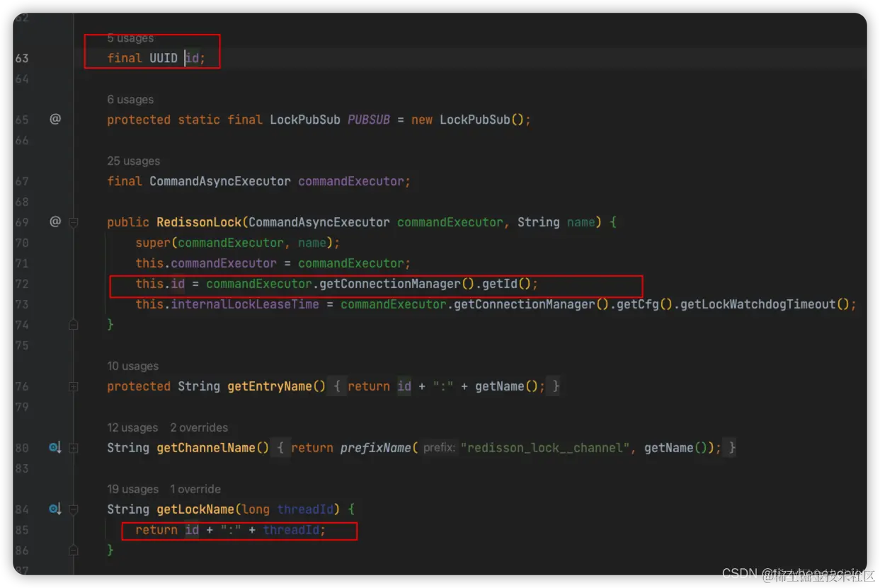
Task: Click line number 72 in gutter
Action: tap(22, 284)
